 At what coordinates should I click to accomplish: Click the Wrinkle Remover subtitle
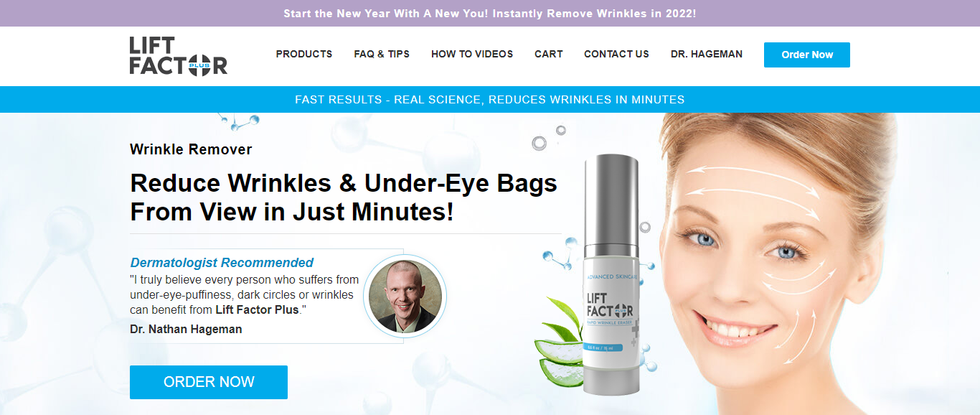click(x=191, y=149)
